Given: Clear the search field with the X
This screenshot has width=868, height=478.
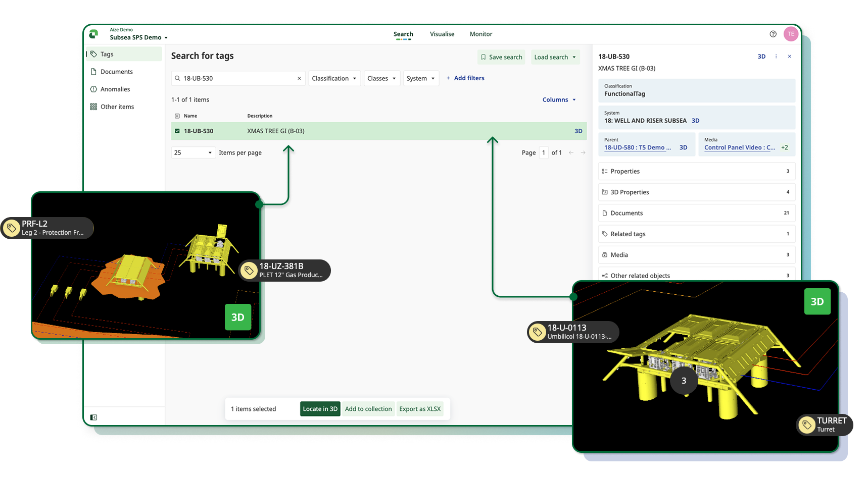Looking at the screenshot, I should [299, 78].
